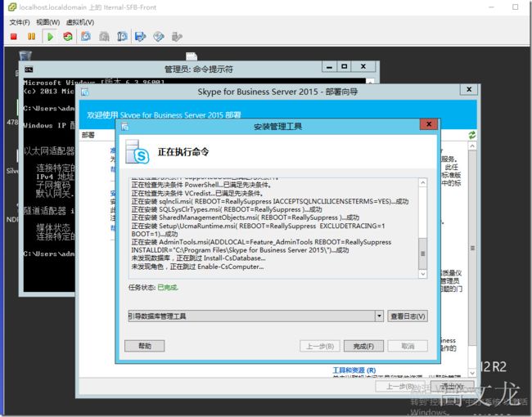Open the 虚拟机(V) menu
This screenshot has height=417, width=532.
(80, 22)
